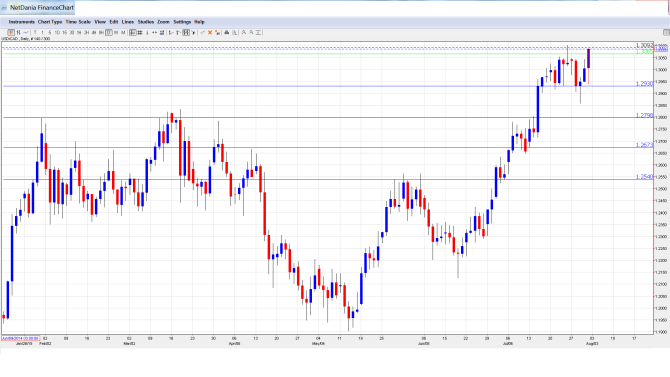Switch to tick (T) time scale
This screenshot has width=670, height=377.
[x=35, y=32]
